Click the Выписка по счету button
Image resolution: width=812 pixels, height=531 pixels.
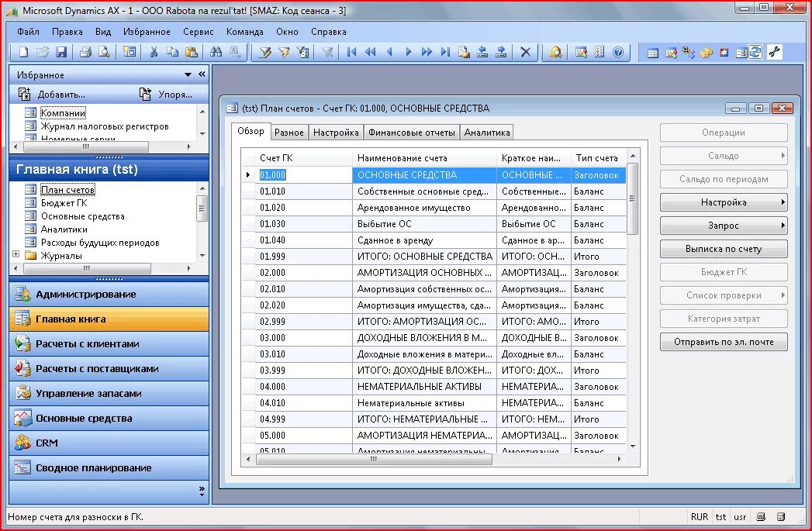pos(724,249)
